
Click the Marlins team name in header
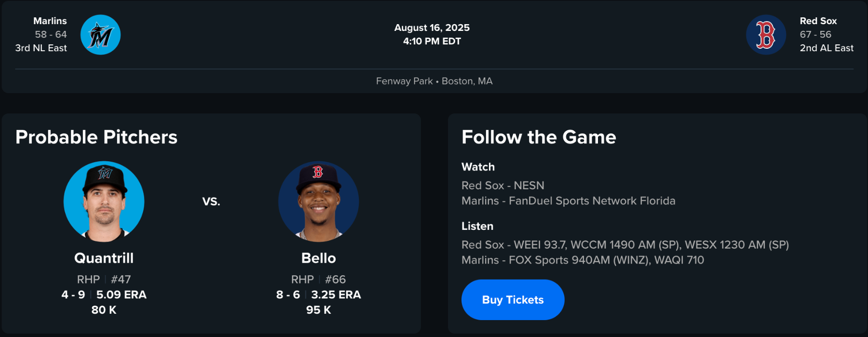(x=50, y=21)
